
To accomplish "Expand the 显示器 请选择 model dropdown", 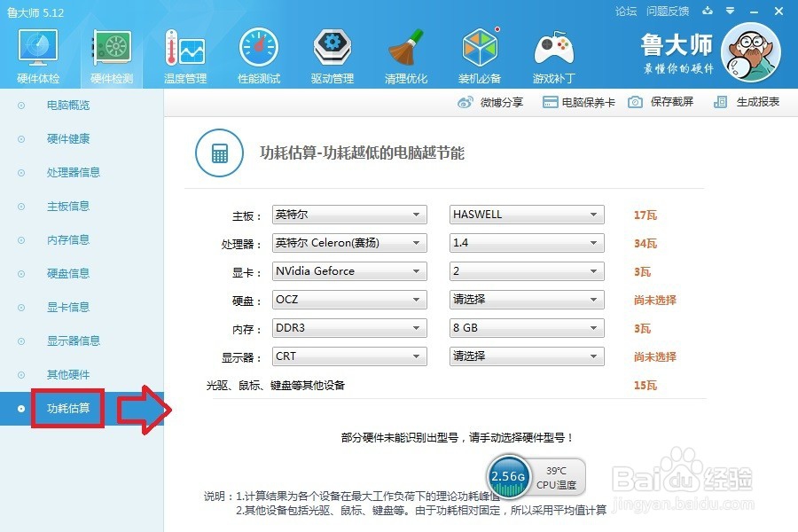I will pyautogui.click(x=527, y=356).
